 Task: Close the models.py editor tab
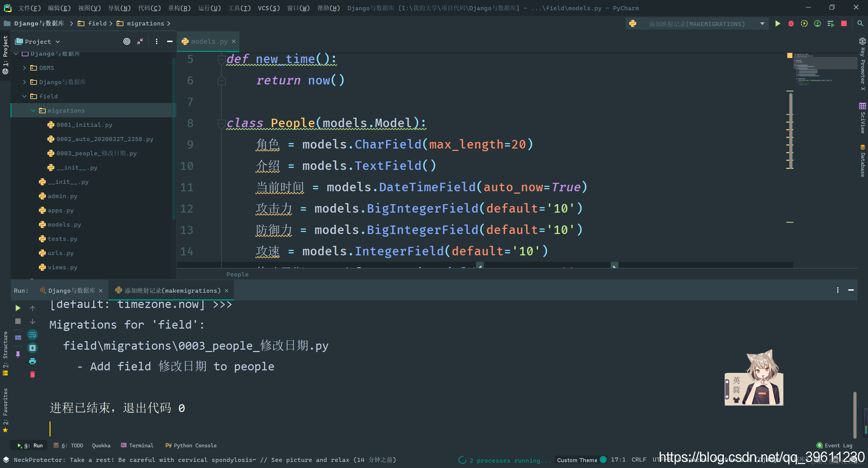234,41
